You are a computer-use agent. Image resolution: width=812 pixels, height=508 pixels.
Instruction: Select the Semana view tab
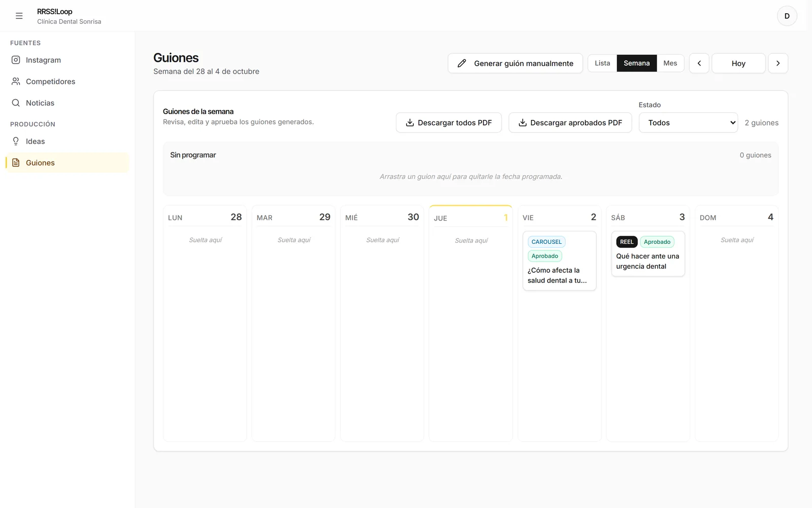636,63
